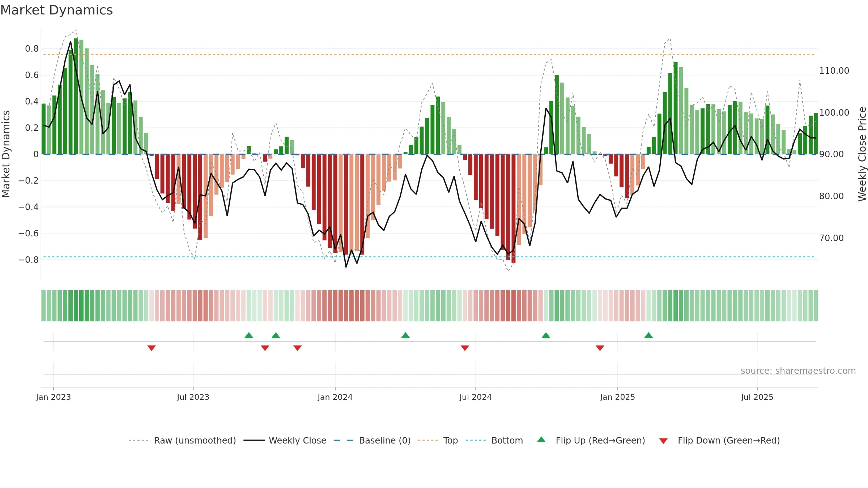This screenshot has height=488, width=868.
Task: Click the Jul 2025 x-axis label
Action: [757, 397]
